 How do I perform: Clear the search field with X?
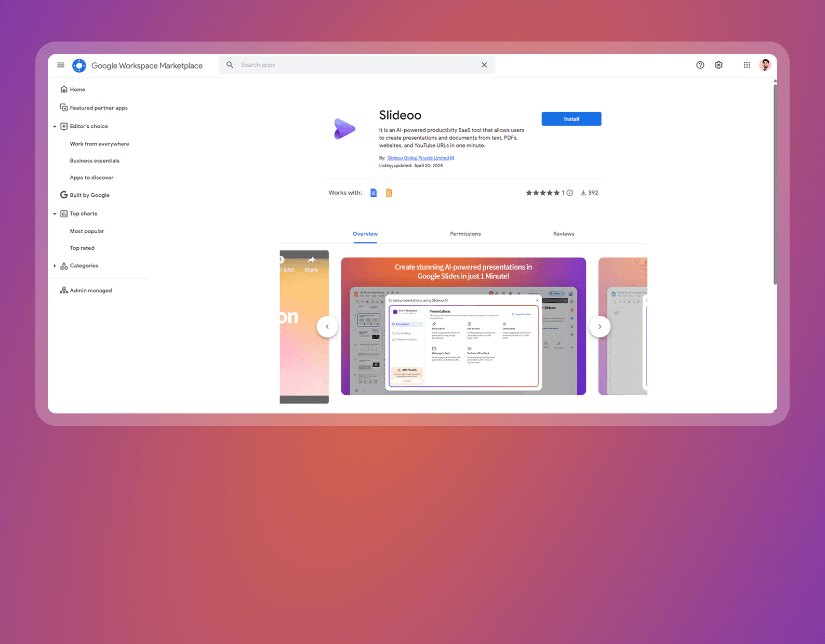(484, 65)
